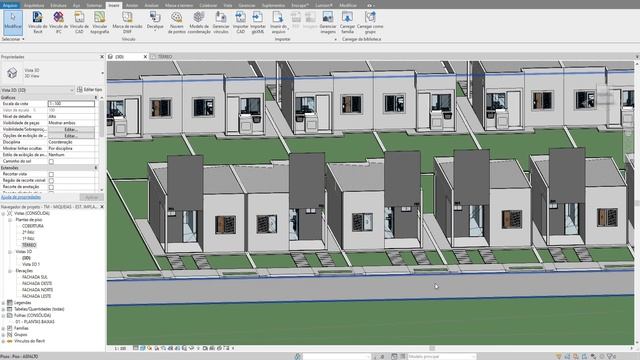Select FACHADA OESTE elevation
This screenshot has height=360, width=640.
click(x=37, y=284)
